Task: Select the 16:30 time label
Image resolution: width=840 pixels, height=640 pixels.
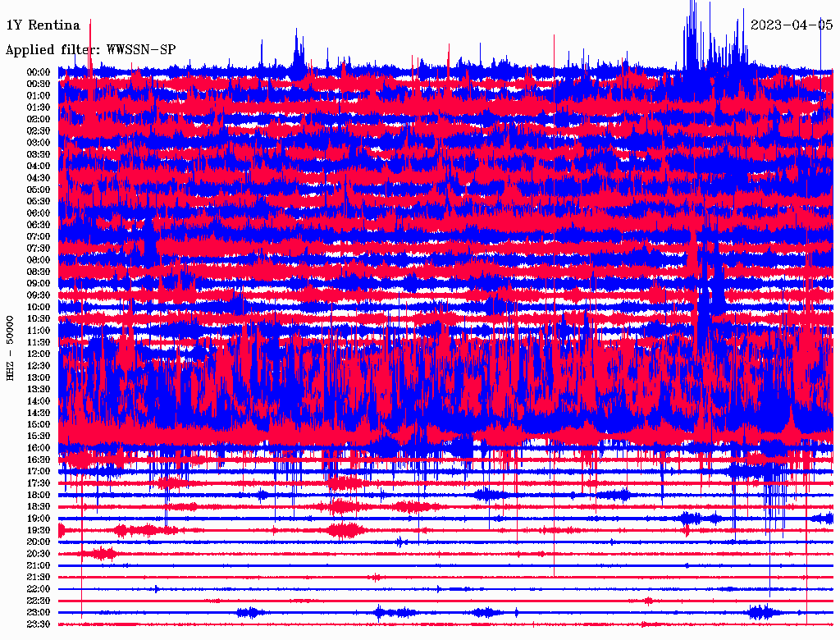Action: (x=39, y=460)
